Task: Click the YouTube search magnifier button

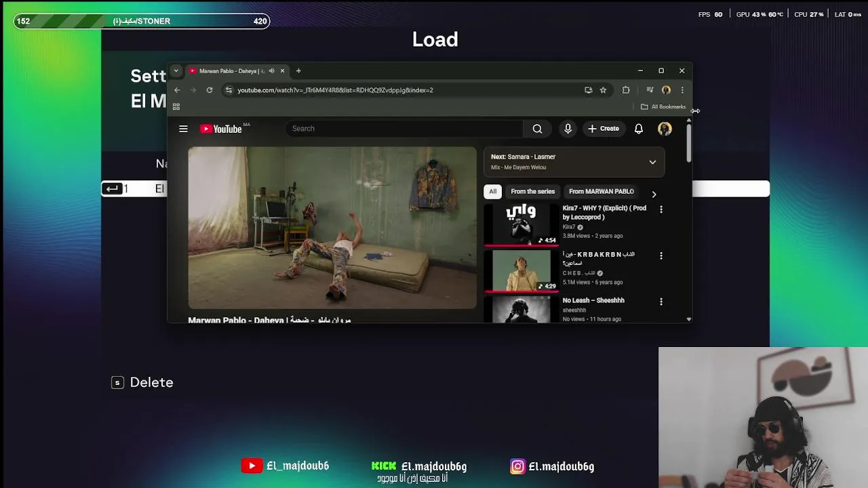Action: [537, 129]
